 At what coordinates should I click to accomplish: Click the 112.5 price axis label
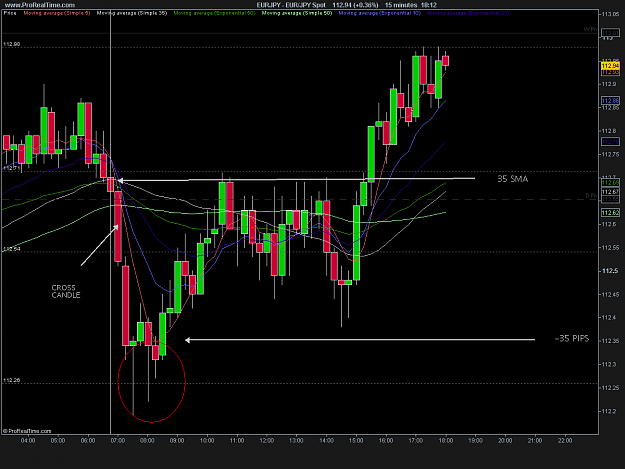(610, 271)
